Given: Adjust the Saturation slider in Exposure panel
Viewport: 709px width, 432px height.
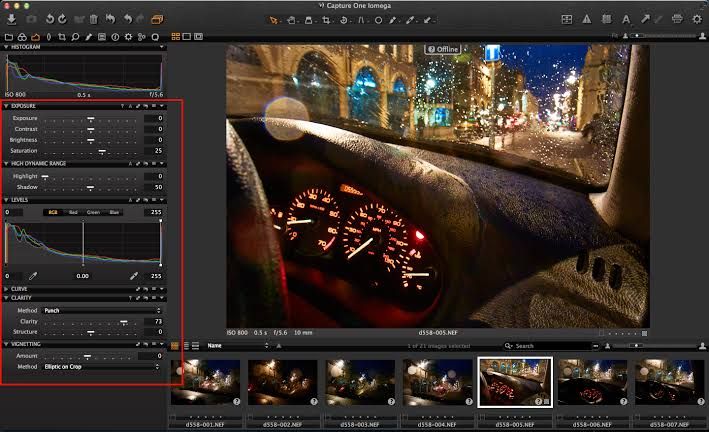Looking at the screenshot, I should click(x=101, y=151).
